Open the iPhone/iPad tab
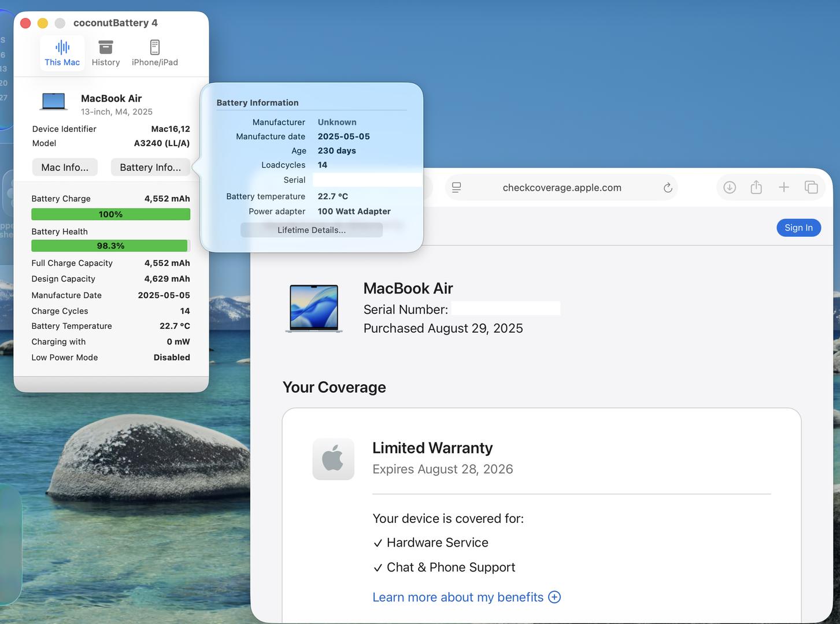The image size is (840, 624). point(154,53)
